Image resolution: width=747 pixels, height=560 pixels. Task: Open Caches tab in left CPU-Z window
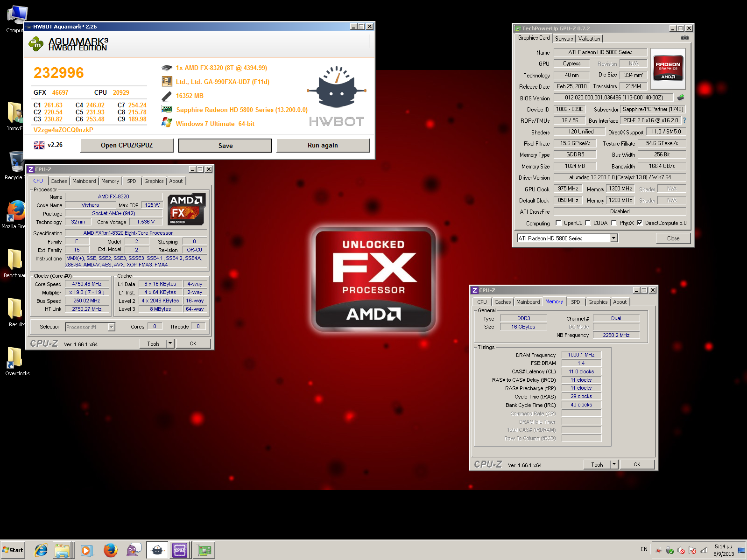pos(59,181)
